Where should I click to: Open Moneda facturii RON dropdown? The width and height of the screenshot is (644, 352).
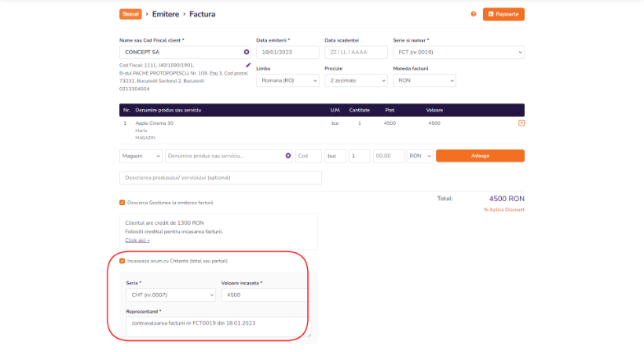[x=424, y=80]
